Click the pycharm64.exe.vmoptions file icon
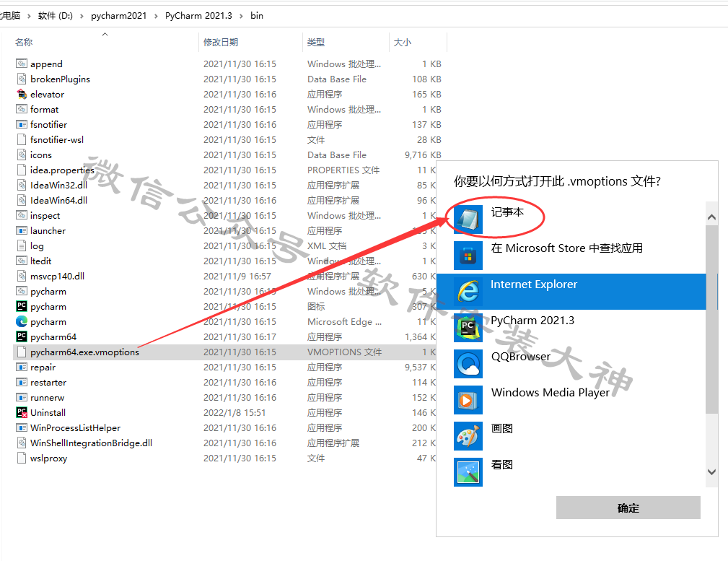 coord(22,352)
